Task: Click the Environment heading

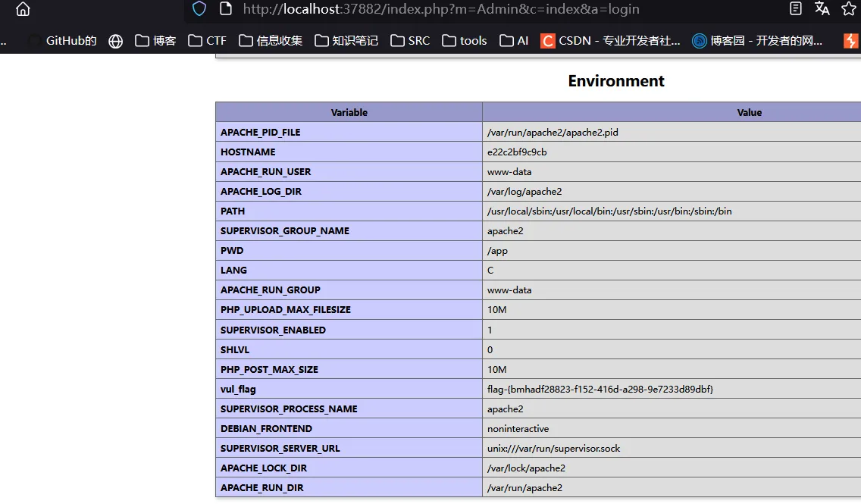Action: pyautogui.click(x=616, y=80)
